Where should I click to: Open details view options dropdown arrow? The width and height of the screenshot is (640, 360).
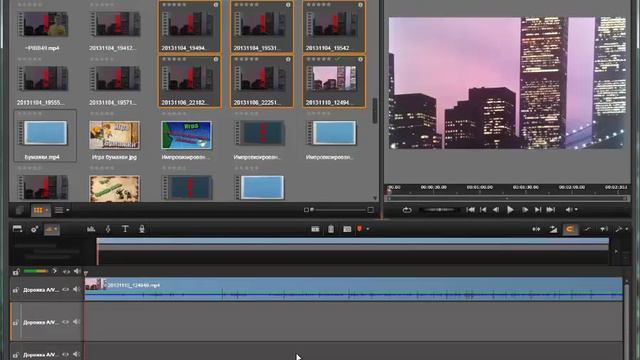67,210
